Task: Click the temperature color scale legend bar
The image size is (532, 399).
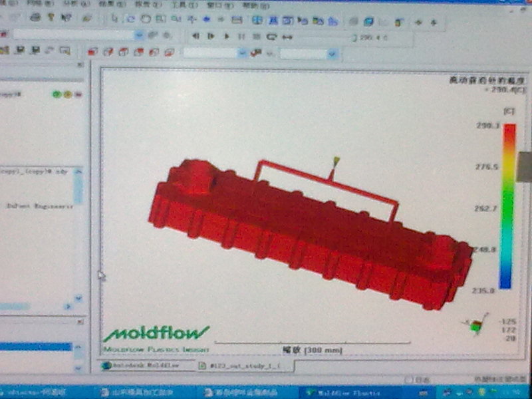Action: (x=508, y=206)
